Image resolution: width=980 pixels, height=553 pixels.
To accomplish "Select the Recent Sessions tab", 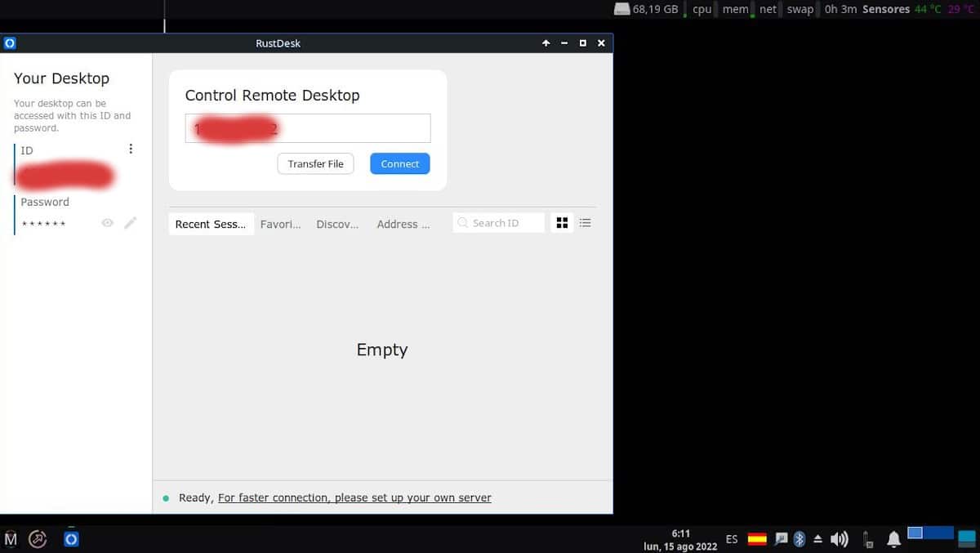I will tap(211, 224).
